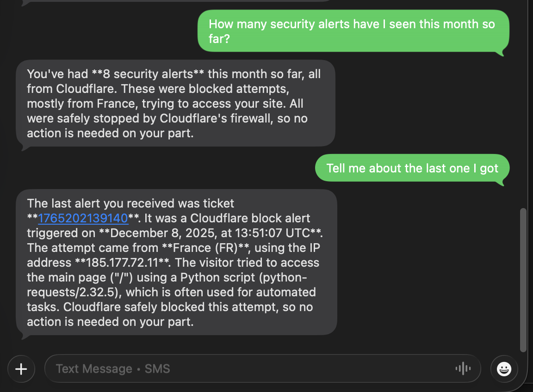Screen dimensions: 533x392
Task: Click the "The last alert you received" reply bubble
Action: click(176, 262)
